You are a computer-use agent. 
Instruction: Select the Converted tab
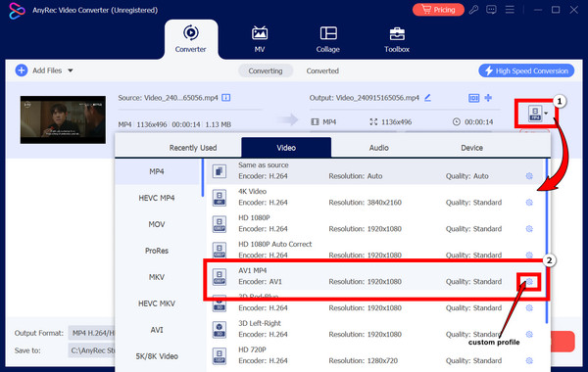point(322,70)
